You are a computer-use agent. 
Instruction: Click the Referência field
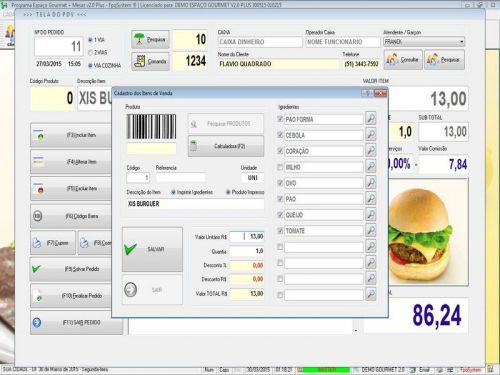pos(181,178)
